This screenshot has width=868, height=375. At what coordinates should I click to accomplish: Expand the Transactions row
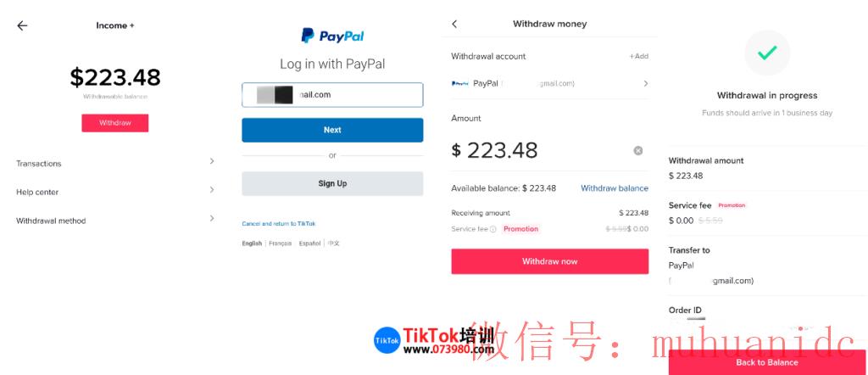coord(115,163)
